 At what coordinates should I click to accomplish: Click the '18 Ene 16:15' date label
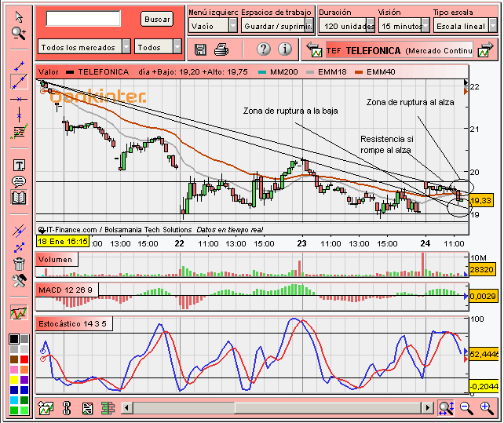(63, 241)
